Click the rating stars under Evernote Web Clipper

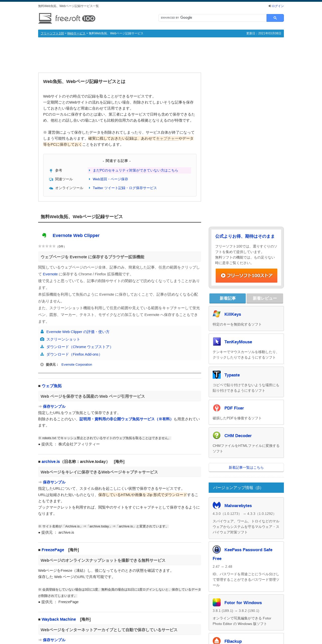pos(47,246)
